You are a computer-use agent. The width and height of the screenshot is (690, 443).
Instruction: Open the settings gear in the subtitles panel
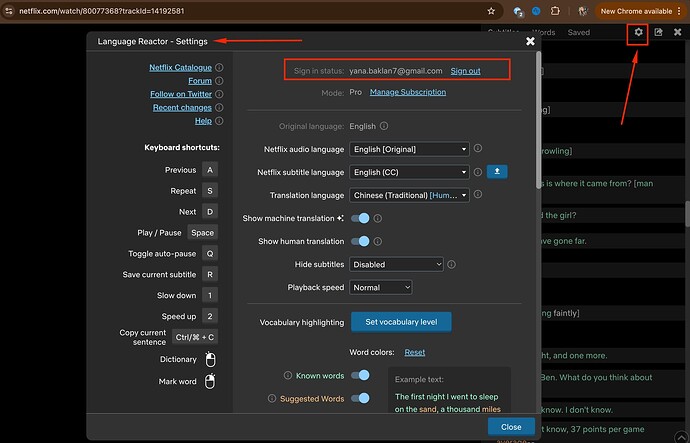tap(639, 32)
